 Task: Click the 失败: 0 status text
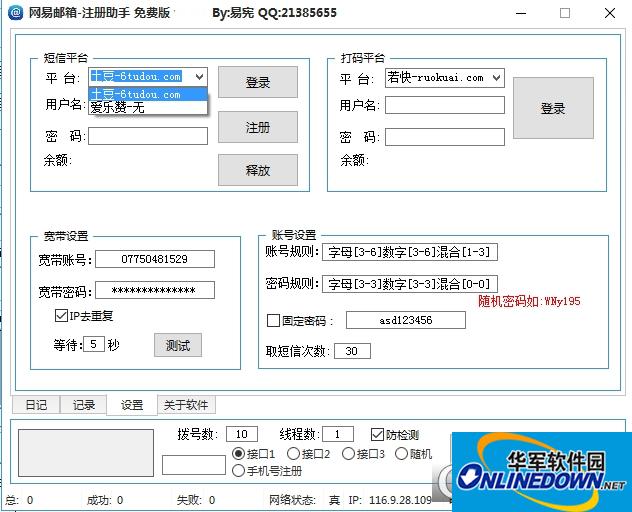pyautogui.click(x=196, y=500)
